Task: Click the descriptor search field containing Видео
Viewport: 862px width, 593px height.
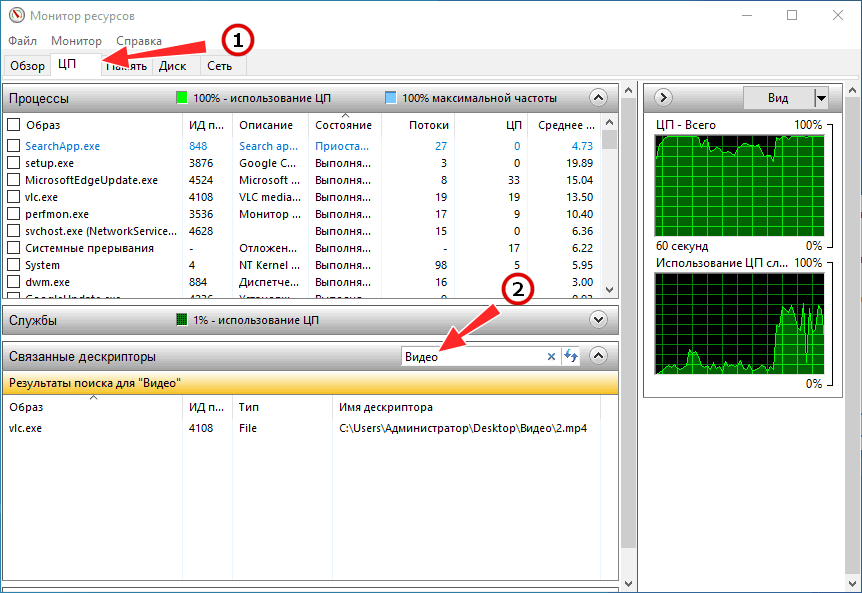Action: [x=470, y=357]
